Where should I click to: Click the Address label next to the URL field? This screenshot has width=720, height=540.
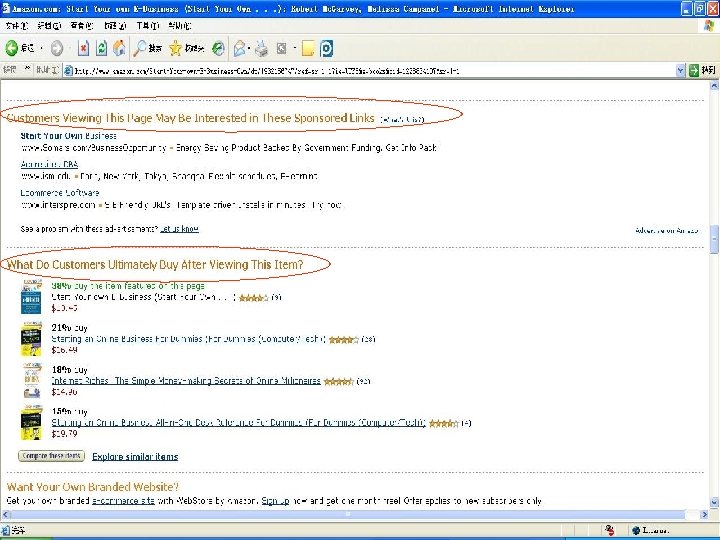click(47, 69)
